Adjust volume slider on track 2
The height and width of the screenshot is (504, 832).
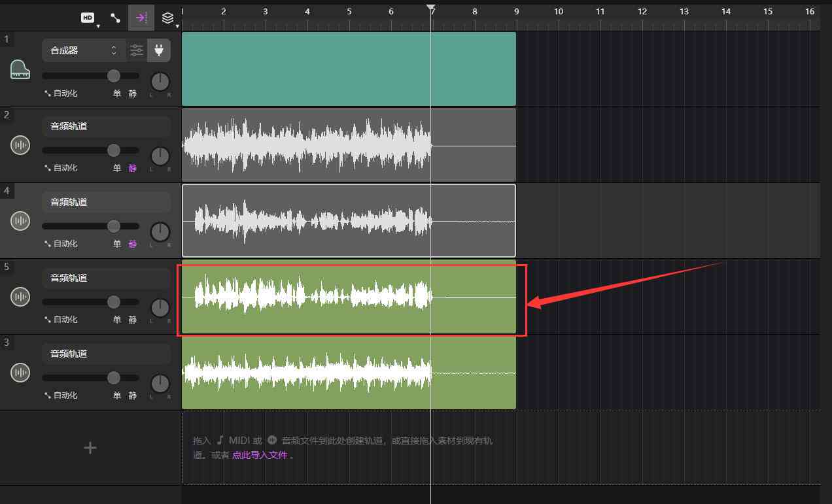[x=114, y=150]
